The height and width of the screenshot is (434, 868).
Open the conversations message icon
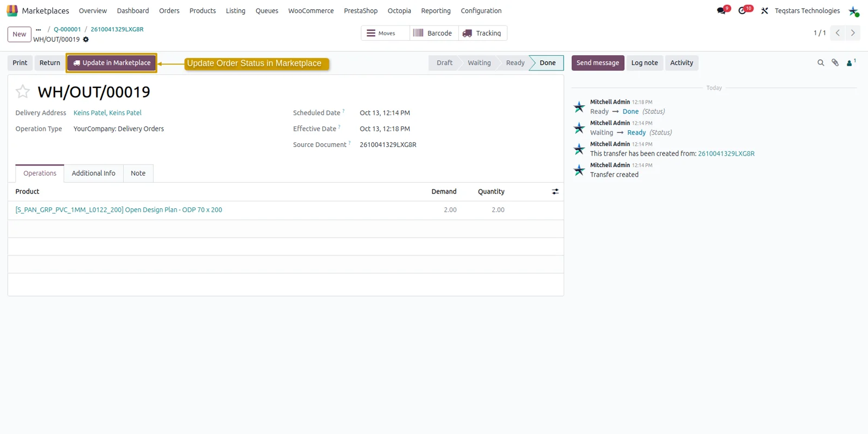coord(722,11)
